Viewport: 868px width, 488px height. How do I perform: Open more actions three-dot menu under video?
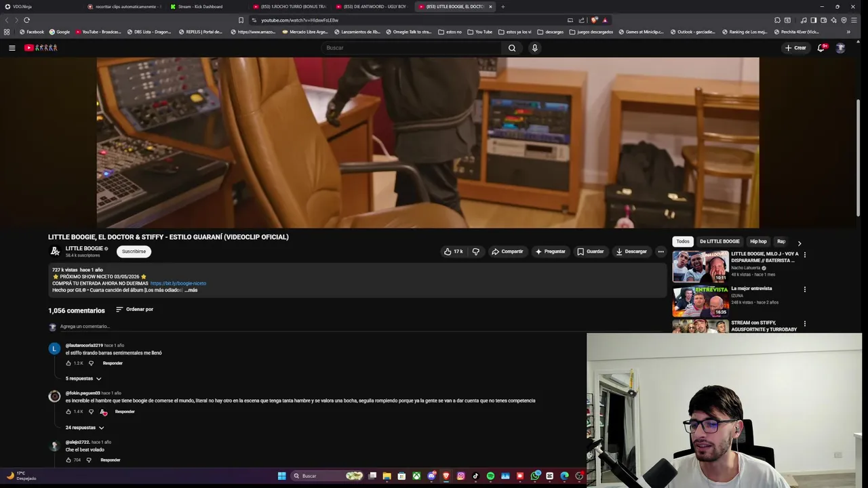(x=660, y=251)
